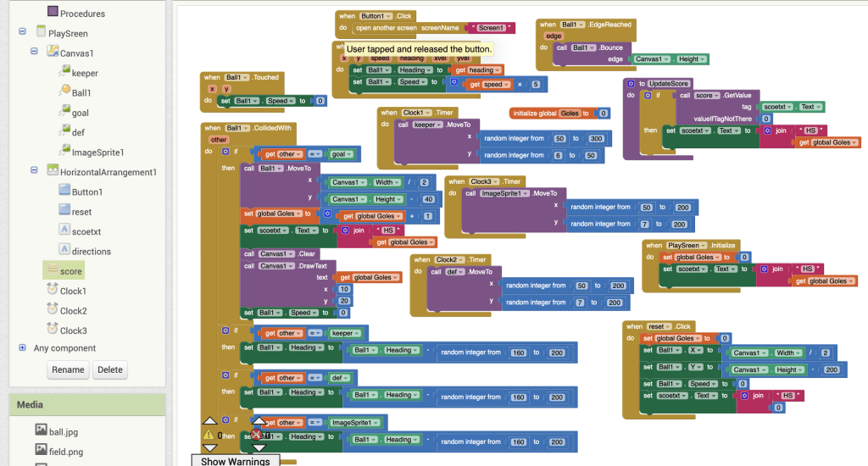868x466 pixels.
Task: Toggle the Show Warnings button
Action: point(236,461)
